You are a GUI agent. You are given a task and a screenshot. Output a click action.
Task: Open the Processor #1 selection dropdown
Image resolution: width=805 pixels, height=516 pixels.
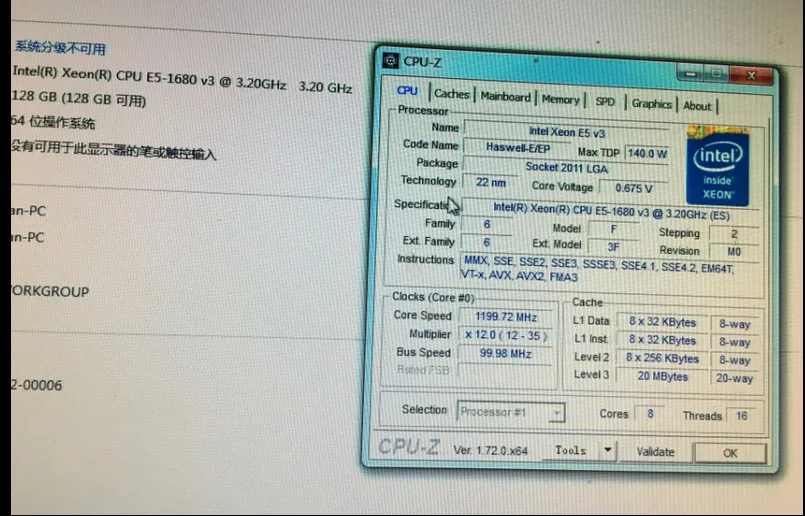(x=511, y=412)
